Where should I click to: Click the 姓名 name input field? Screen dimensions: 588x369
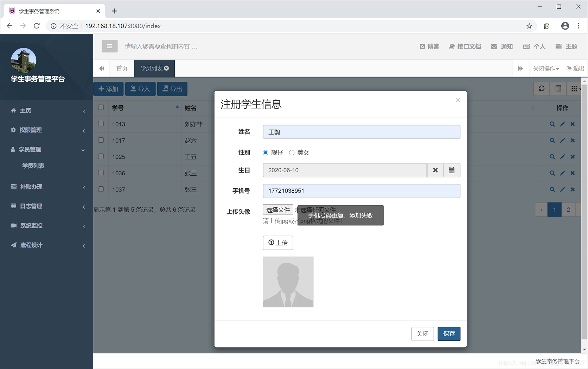pyautogui.click(x=362, y=132)
